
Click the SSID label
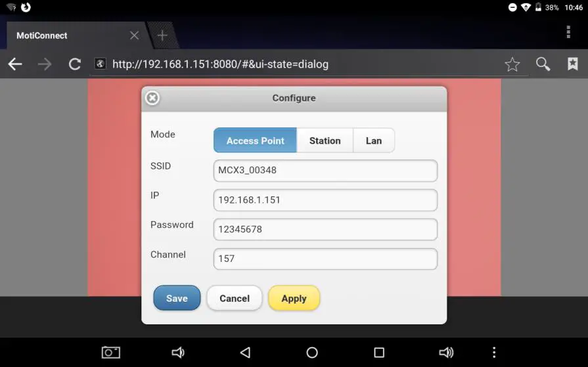tap(160, 165)
